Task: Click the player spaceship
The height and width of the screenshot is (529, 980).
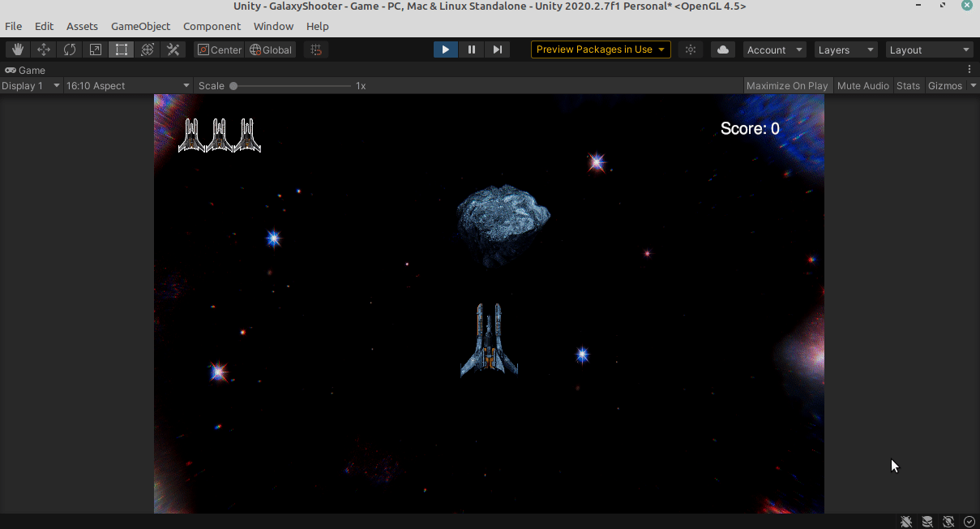Action: (x=489, y=340)
